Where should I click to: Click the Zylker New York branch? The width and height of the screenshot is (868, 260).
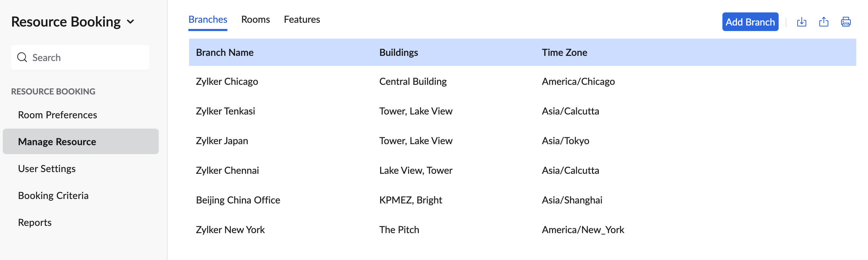(x=230, y=230)
